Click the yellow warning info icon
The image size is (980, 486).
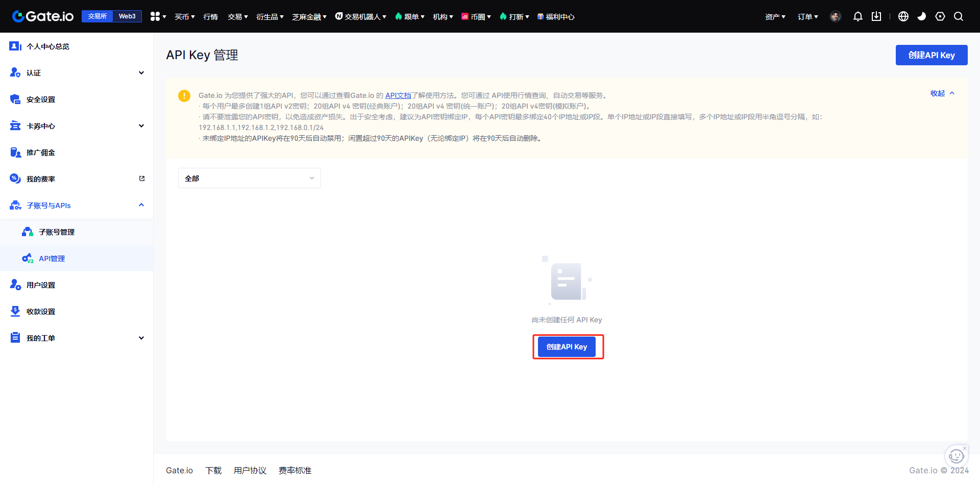coord(184,96)
